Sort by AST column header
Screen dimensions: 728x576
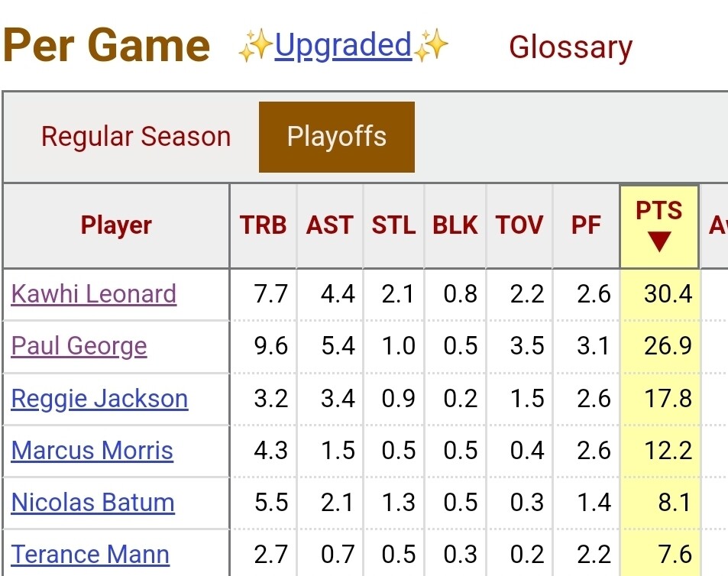[x=330, y=225]
